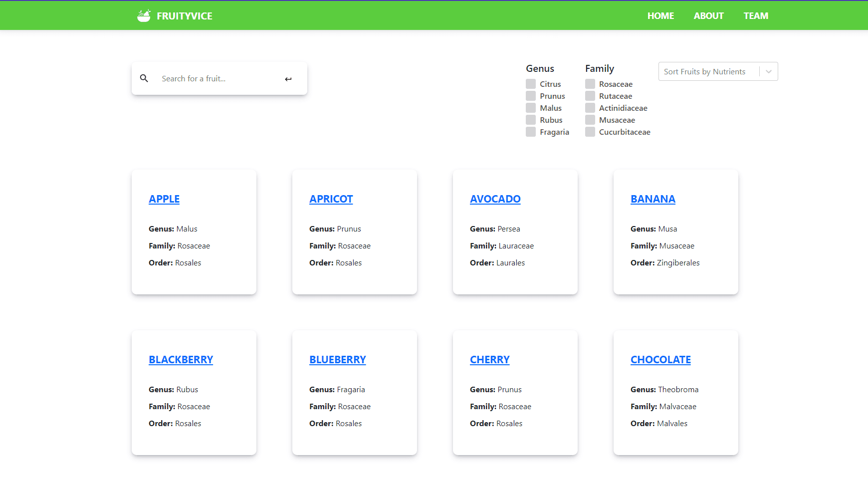Click the Fruityvice fruit bowl logo icon
Viewport: 868px width, 488px height.
coord(144,16)
